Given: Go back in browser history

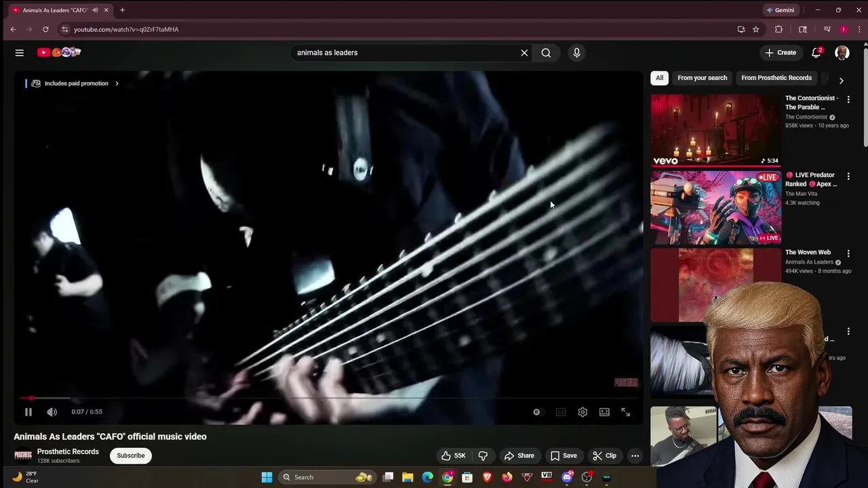Looking at the screenshot, I should tap(13, 30).
